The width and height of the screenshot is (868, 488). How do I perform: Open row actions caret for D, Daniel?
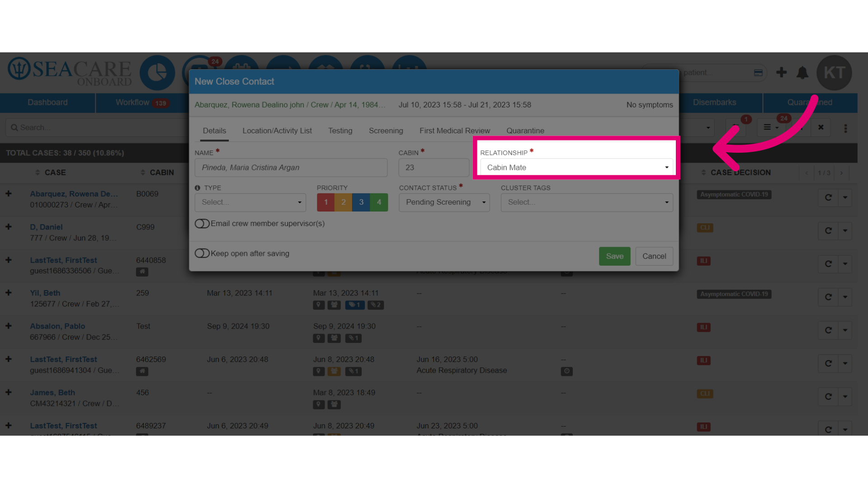click(845, 230)
